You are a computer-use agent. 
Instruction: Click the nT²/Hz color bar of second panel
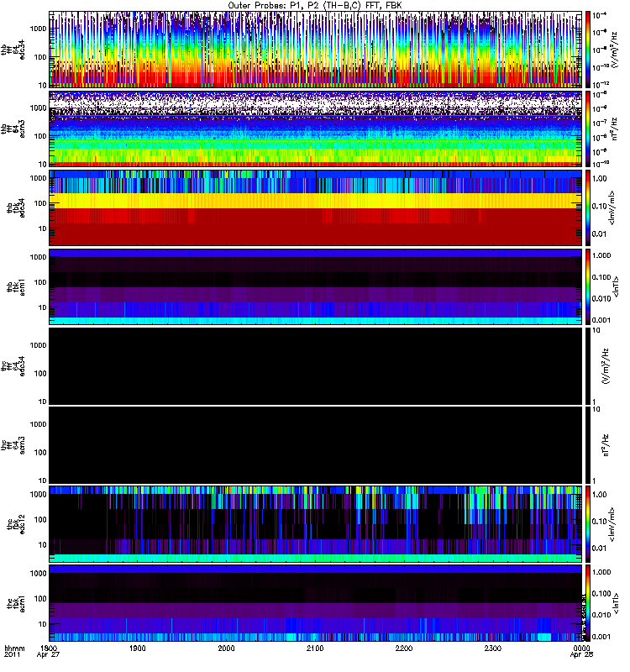click(588, 129)
